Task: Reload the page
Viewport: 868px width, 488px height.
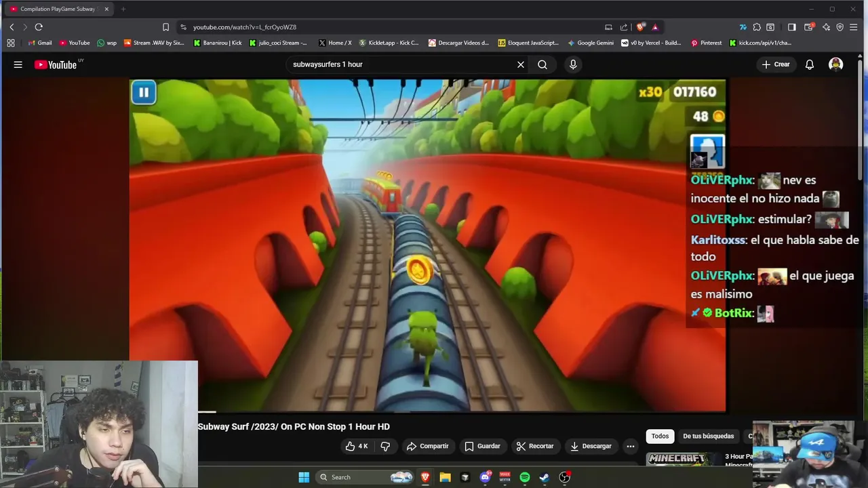Action: click(x=39, y=27)
